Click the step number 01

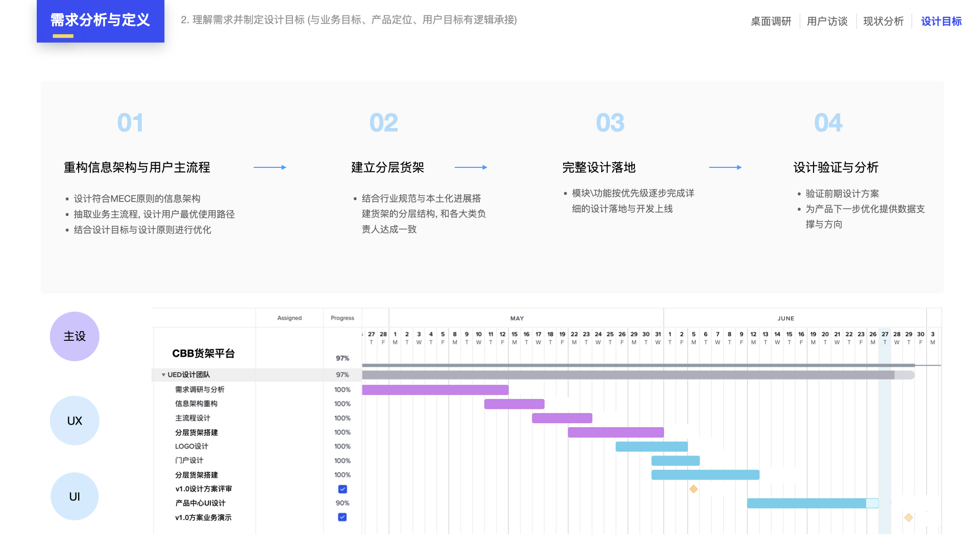tap(130, 123)
